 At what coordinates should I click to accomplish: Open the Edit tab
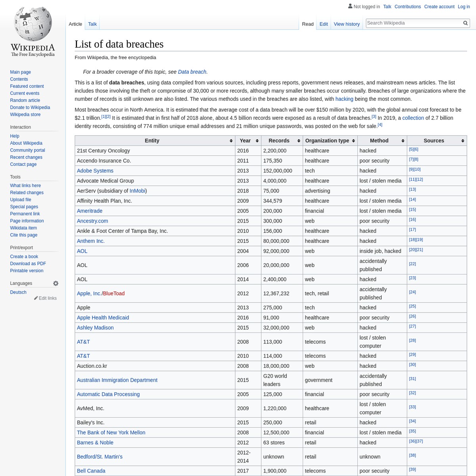pyautogui.click(x=324, y=24)
